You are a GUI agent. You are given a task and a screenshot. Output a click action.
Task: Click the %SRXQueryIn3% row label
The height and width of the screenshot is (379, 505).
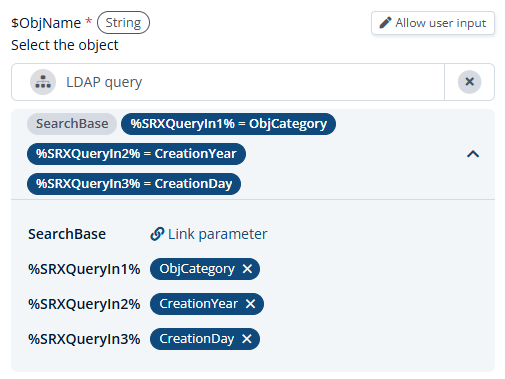click(84, 339)
